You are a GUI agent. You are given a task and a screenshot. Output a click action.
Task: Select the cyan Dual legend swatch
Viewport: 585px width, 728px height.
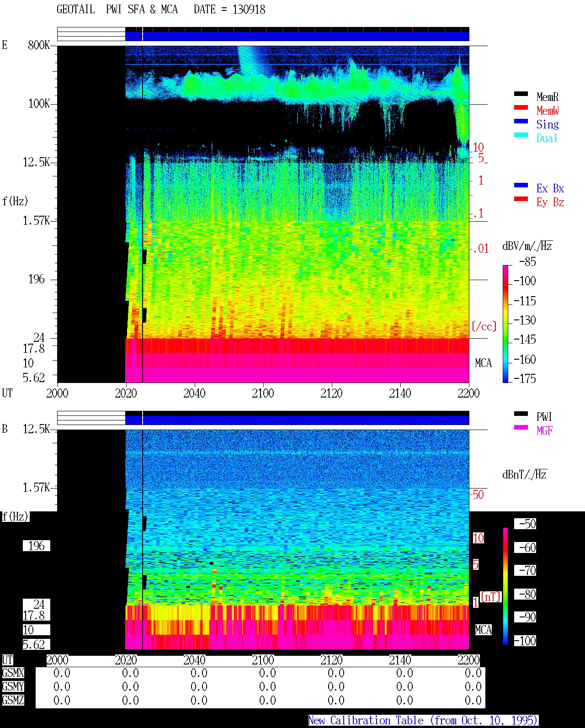point(521,135)
